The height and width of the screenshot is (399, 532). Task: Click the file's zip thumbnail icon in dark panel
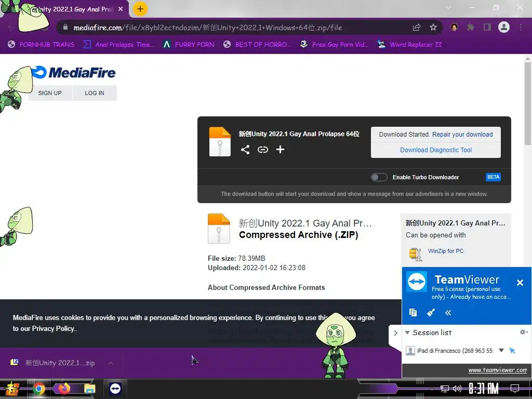[x=220, y=141]
